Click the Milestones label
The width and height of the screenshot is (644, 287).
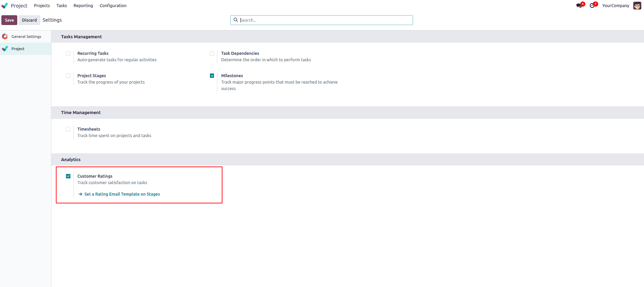(232, 76)
